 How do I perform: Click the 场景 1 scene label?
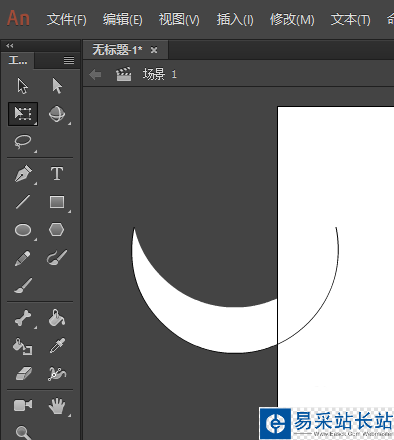[160, 74]
